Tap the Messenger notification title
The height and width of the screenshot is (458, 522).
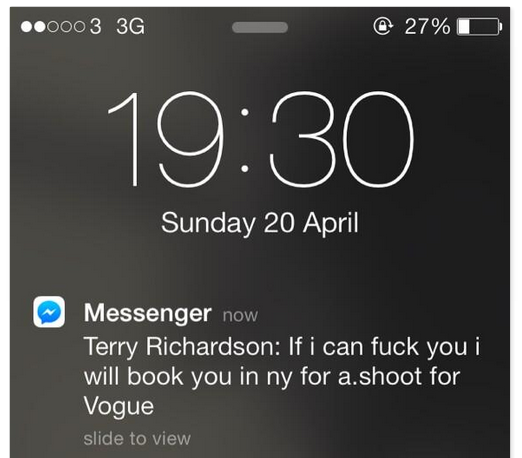coord(147,313)
